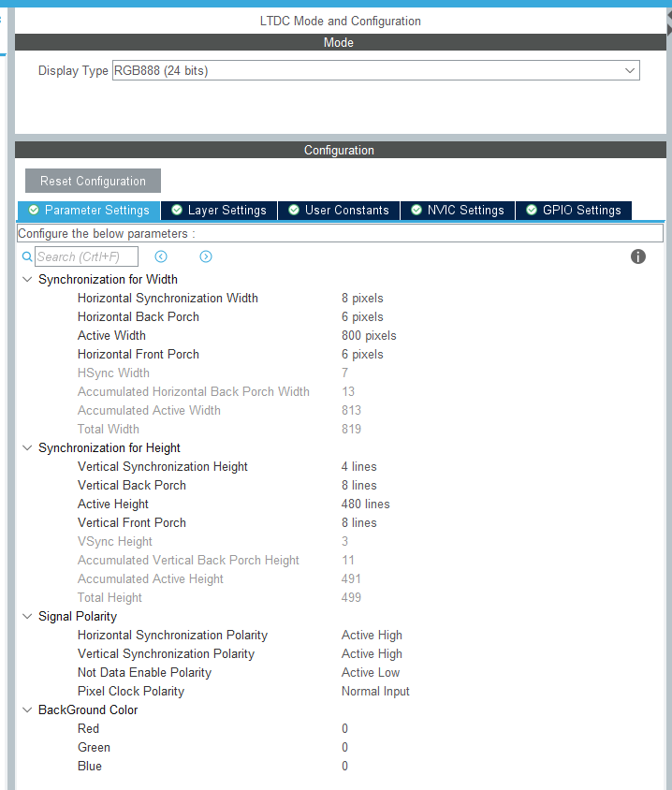This screenshot has width=672, height=790.
Task: Open the NVIC Settings tab
Action: point(458,210)
